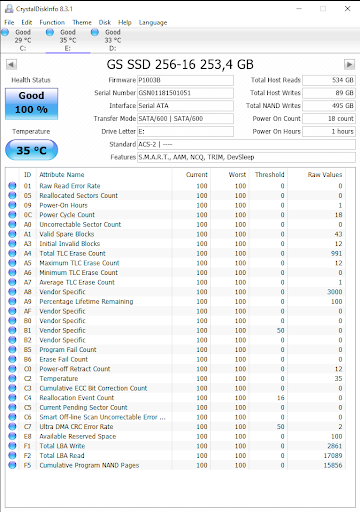Open the Help menu

coord(125,22)
